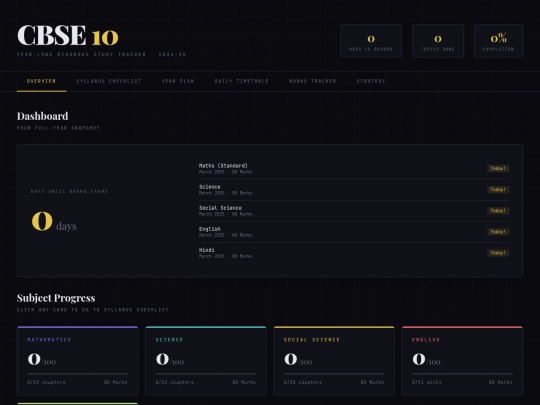Click the Today badge for Hindi

[x=498, y=253]
